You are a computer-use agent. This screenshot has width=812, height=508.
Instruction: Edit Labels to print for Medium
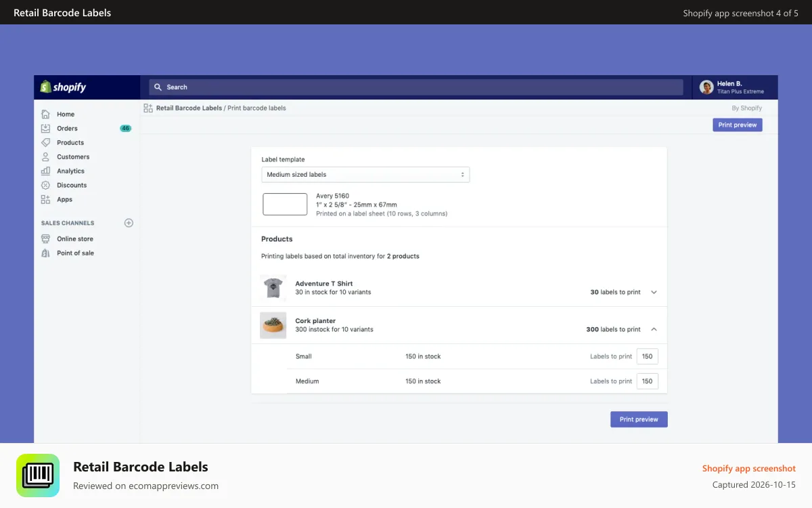[647, 381]
